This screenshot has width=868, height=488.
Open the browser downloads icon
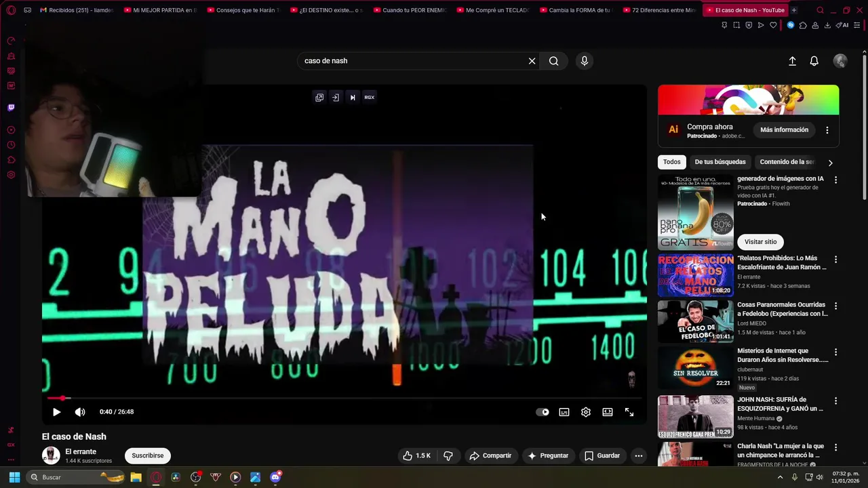tap(827, 25)
